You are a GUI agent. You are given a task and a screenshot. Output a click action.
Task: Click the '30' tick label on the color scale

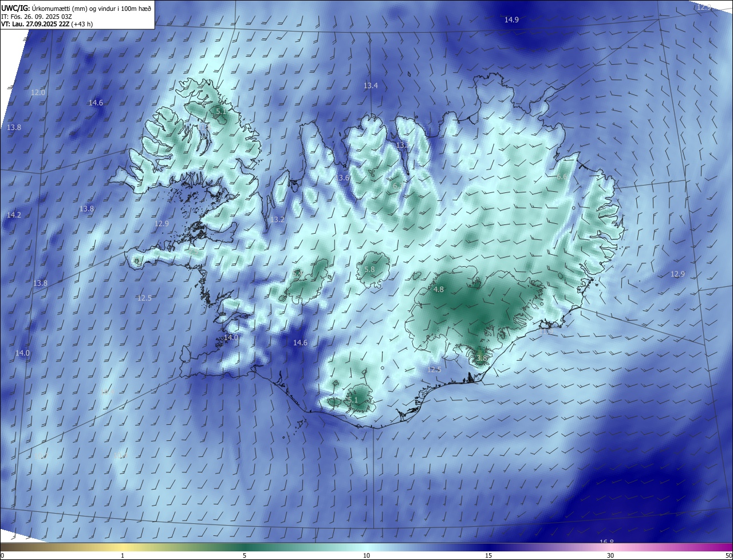(610, 555)
